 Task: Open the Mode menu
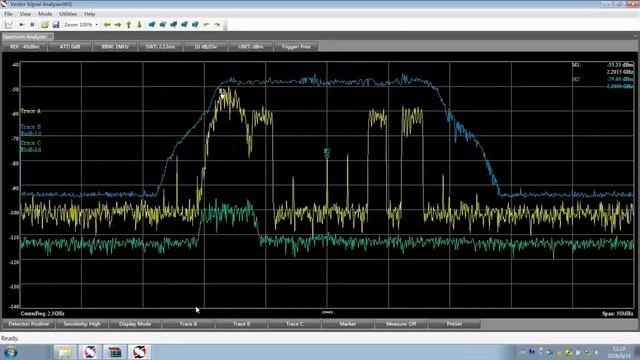click(44, 14)
